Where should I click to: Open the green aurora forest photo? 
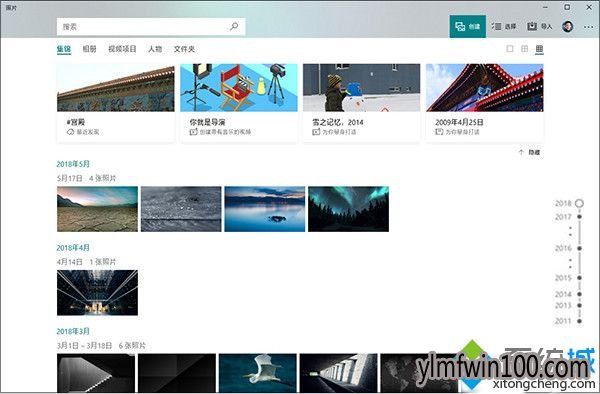[x=349, y=209]
